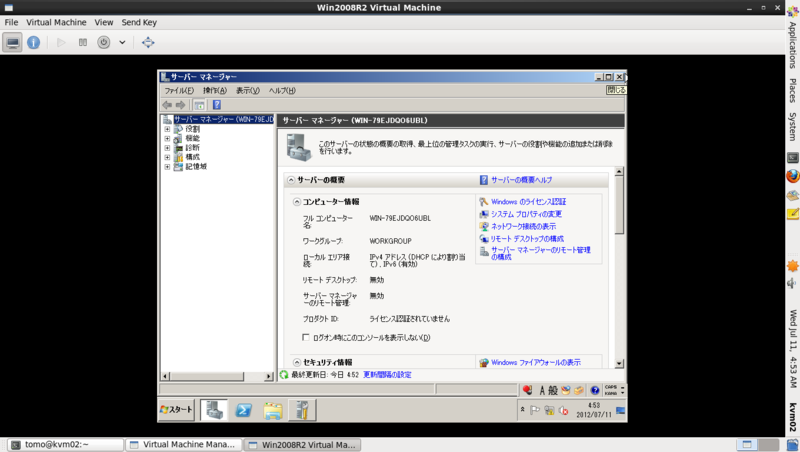
Task: Power on the virtual machine play button
Action: [61, 42]
